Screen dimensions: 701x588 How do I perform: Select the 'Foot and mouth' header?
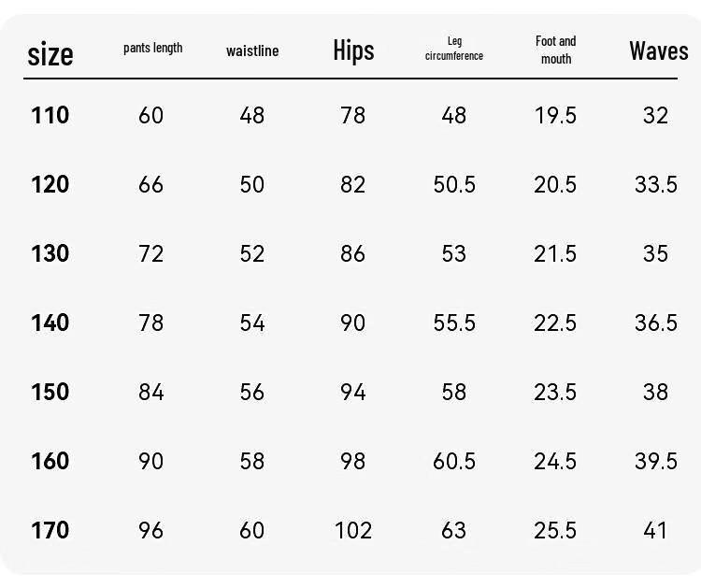(x=556, y=50)
